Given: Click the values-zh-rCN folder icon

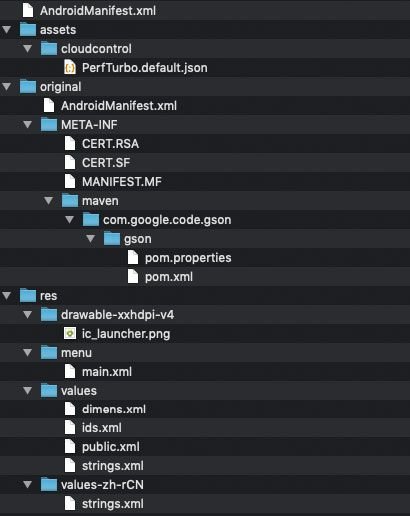Looking at the screenshot, I should click(49, 485).
